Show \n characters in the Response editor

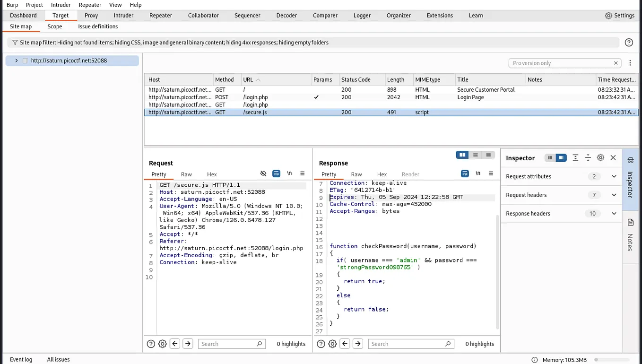pyautogui.click(x=478, y=173)
